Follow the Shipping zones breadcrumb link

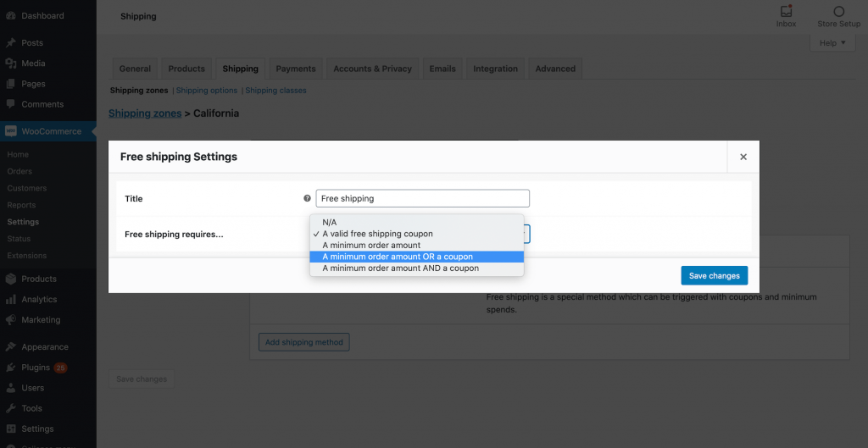[145, 113]
